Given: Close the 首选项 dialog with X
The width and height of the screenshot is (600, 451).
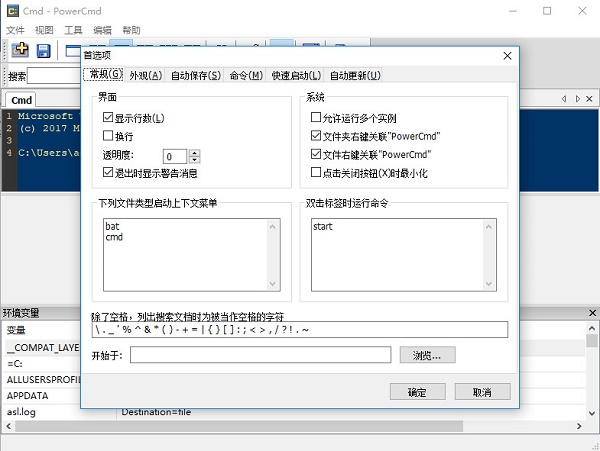Looking at the screenshot, I should [x=507, y=56].
